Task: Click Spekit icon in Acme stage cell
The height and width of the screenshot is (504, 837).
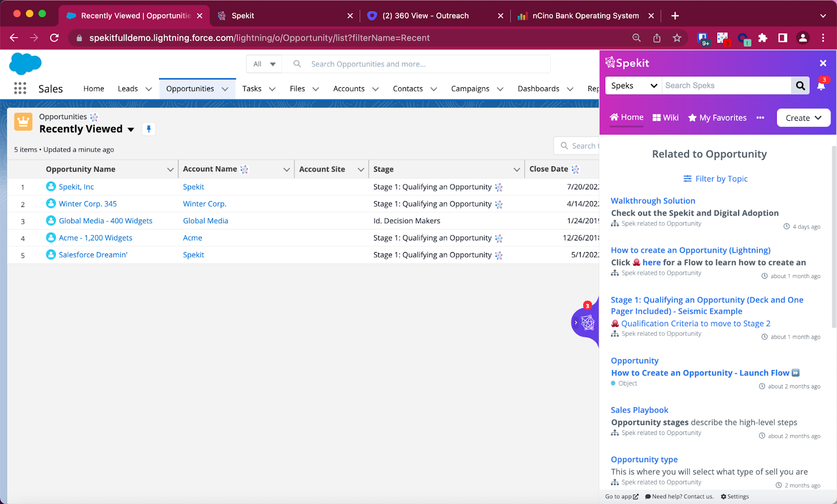Action: point(499,238)
